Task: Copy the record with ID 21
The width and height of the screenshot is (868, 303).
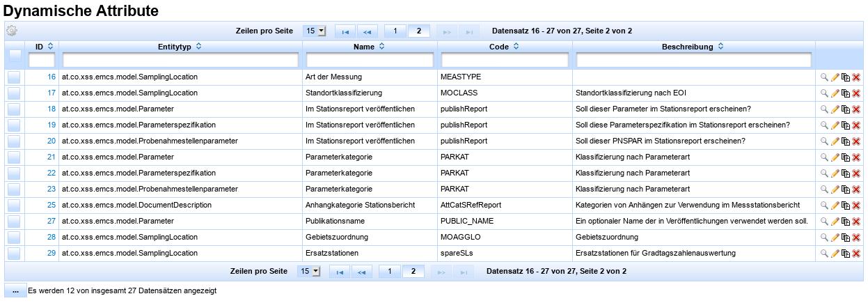Action: pos(846,157)
